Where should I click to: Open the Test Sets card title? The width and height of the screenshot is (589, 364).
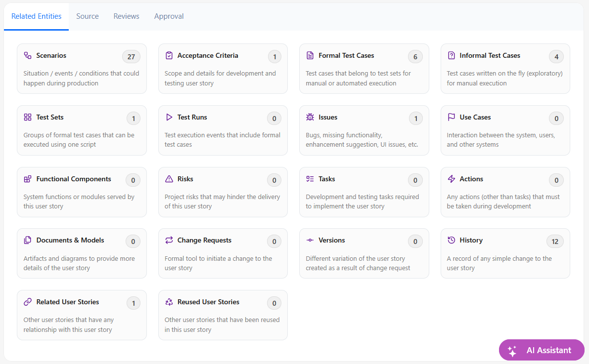tap(50, 118)
